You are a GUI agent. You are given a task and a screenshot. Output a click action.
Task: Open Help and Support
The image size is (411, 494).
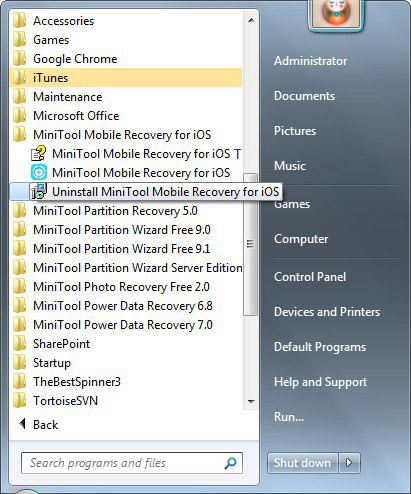(321, 382)
